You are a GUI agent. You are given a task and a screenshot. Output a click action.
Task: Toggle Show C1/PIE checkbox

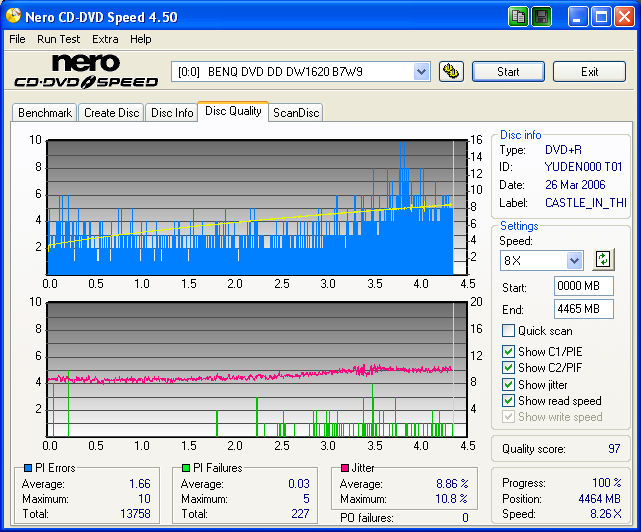(508, 351)
